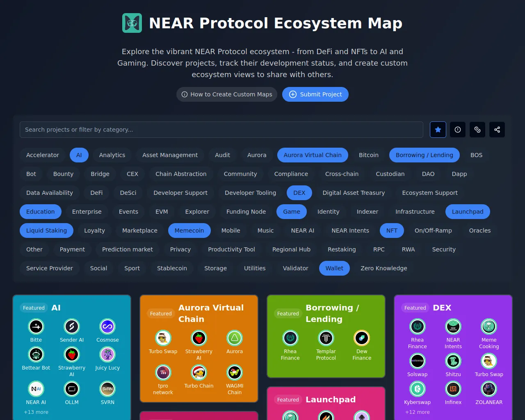
Task: Open the Meme Cooking project icon
Action: 489,326
